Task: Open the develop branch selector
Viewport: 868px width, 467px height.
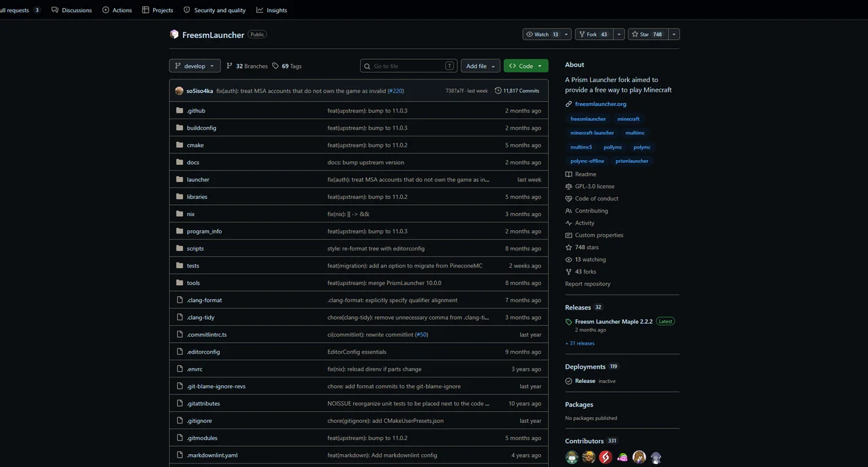Action: pos(195,66)
